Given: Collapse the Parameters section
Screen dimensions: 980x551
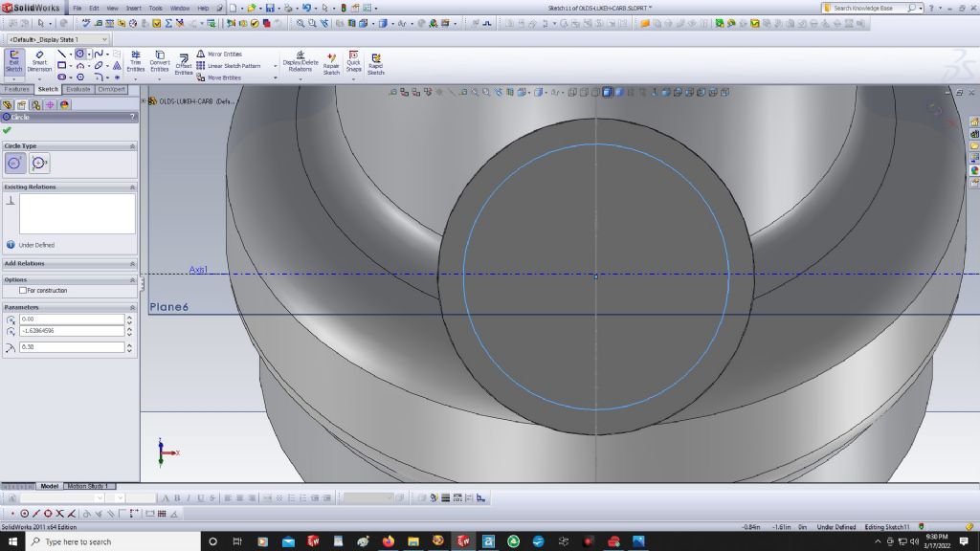Looking at the screenshot, I should pyautogui.click(x=132, y=307).
